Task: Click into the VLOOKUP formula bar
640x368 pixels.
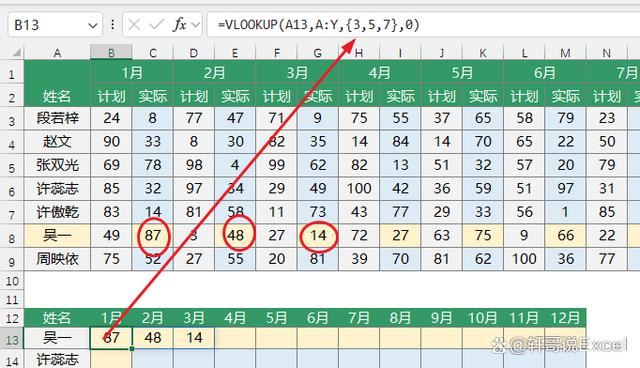Action: tap(423, 25)
